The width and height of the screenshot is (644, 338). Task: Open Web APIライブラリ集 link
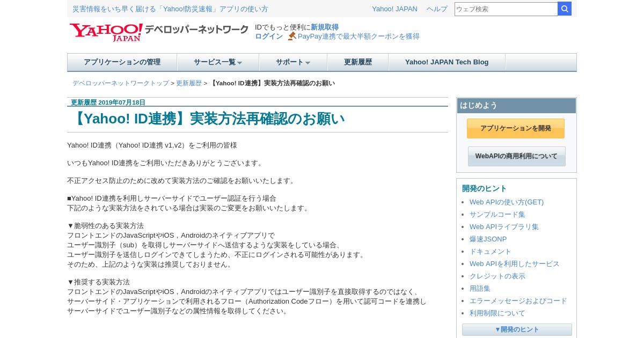point(504,227)
